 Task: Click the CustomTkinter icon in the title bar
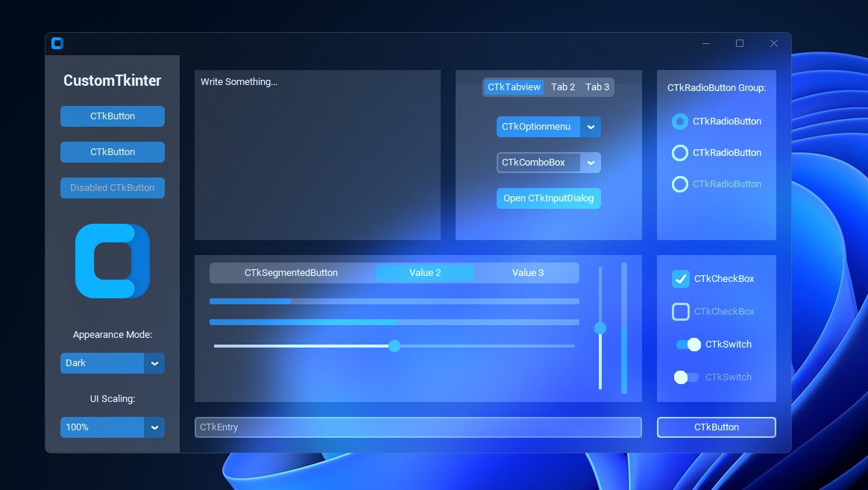click(x=57, y=43)
